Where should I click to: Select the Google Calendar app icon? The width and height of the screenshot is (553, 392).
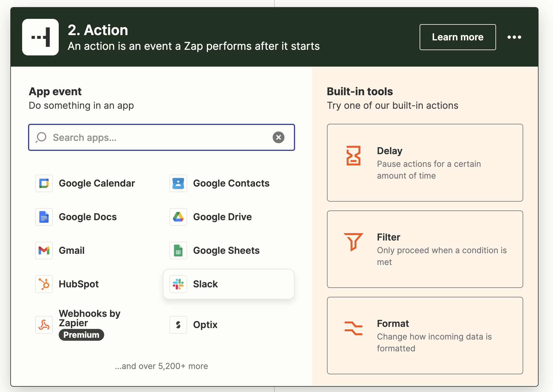click(44, 183)
